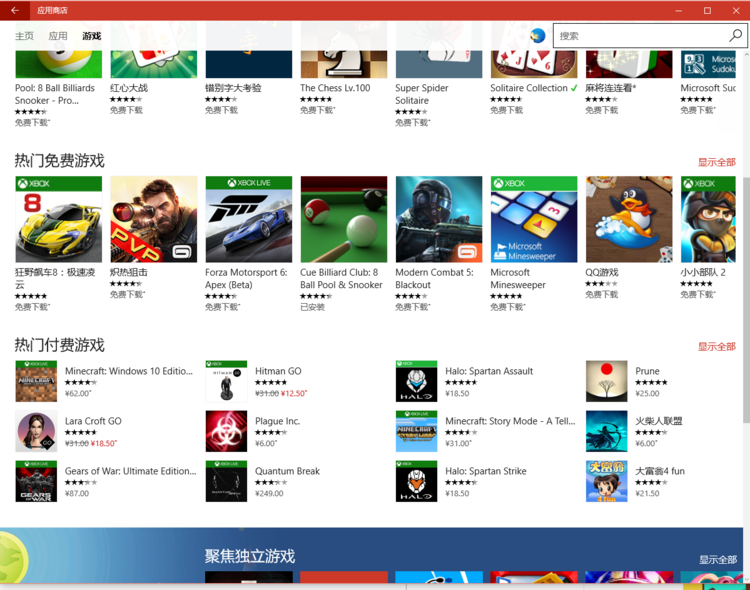
Task: Click 炽热狙击 title text
Action: coord(129,272)
